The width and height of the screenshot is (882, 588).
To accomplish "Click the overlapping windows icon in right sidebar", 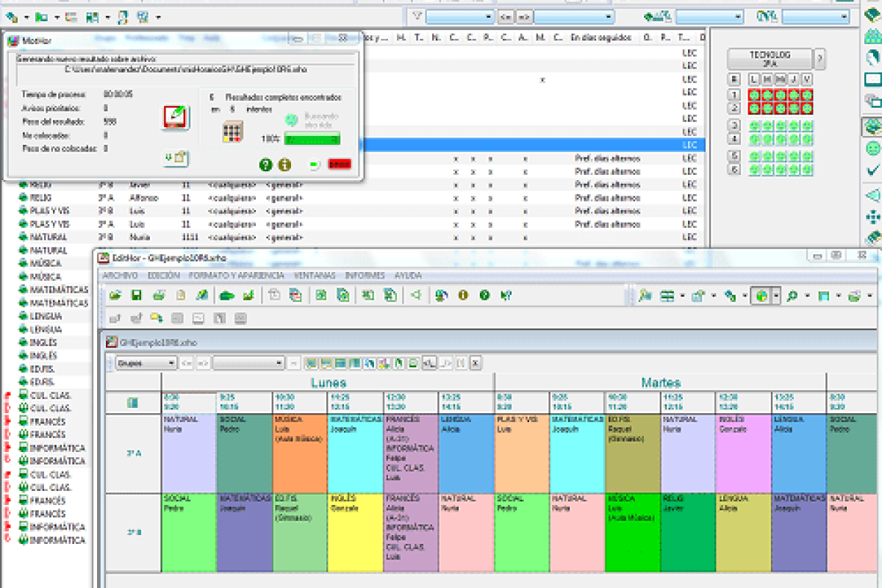I will [x=872, y=101].
